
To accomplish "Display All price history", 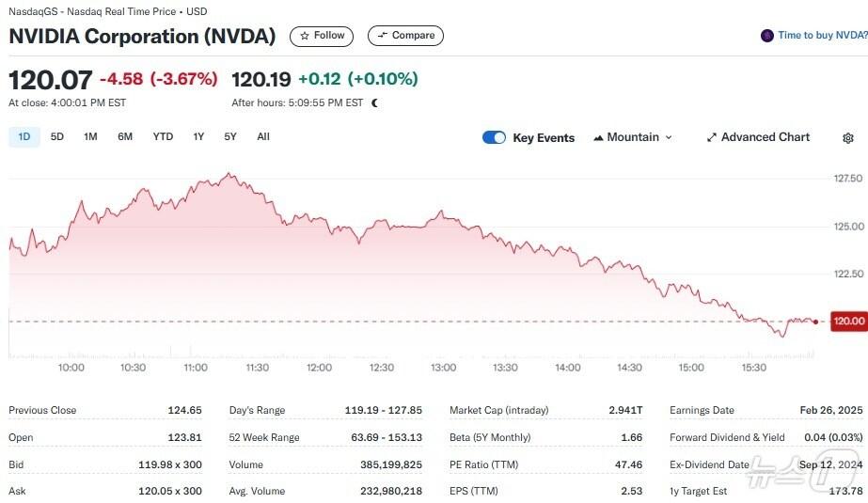I will pyautogui.click(x=263, y=136).
